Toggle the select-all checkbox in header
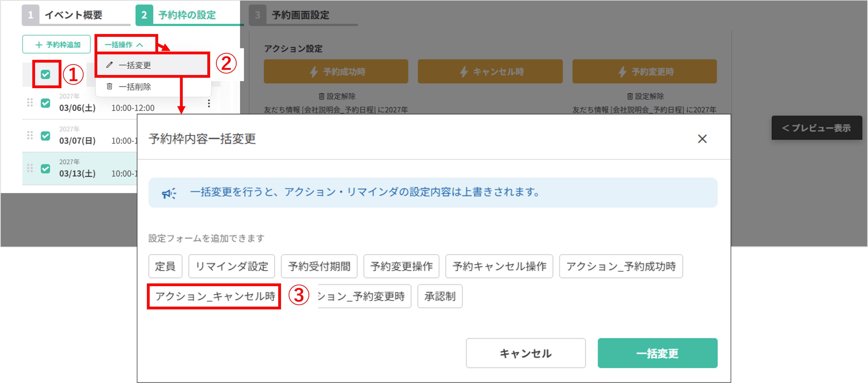This screenshot has width=868, height=383. click(x=45, y=74)
